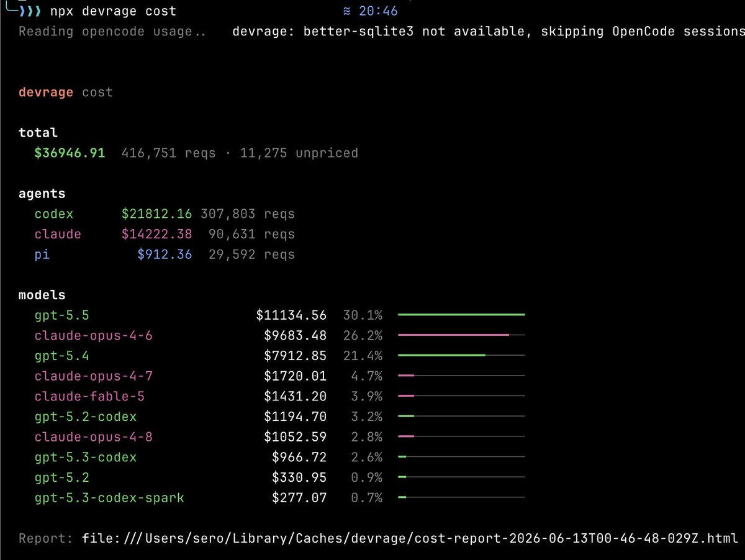
Task: Click '90,631 reqs' in claude row
Action: point(251,235)
